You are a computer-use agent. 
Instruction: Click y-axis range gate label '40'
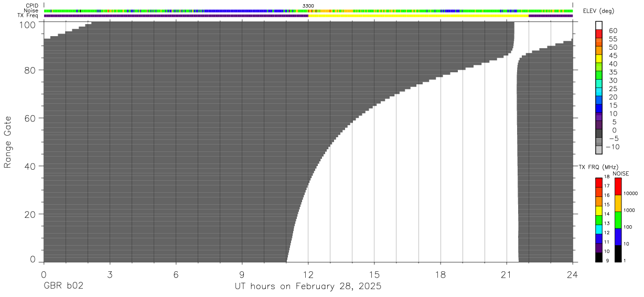[x=31, y=166]
